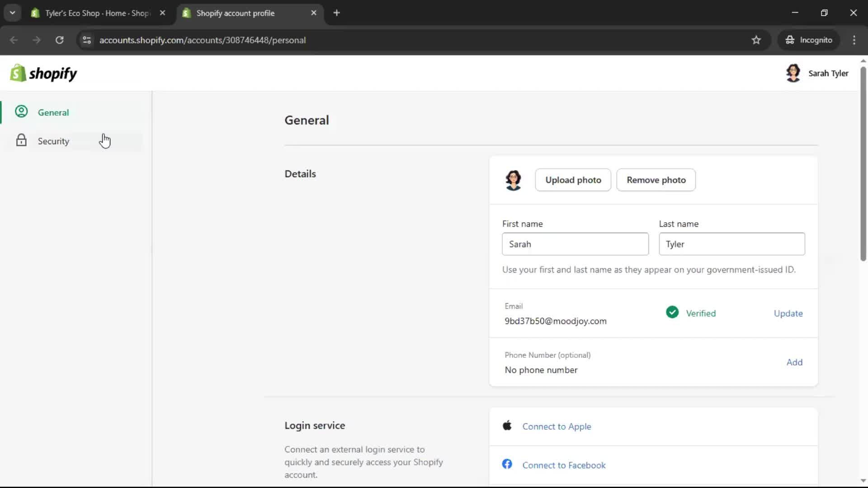
Task: Restore down the browser window
Action: point(824,13)
